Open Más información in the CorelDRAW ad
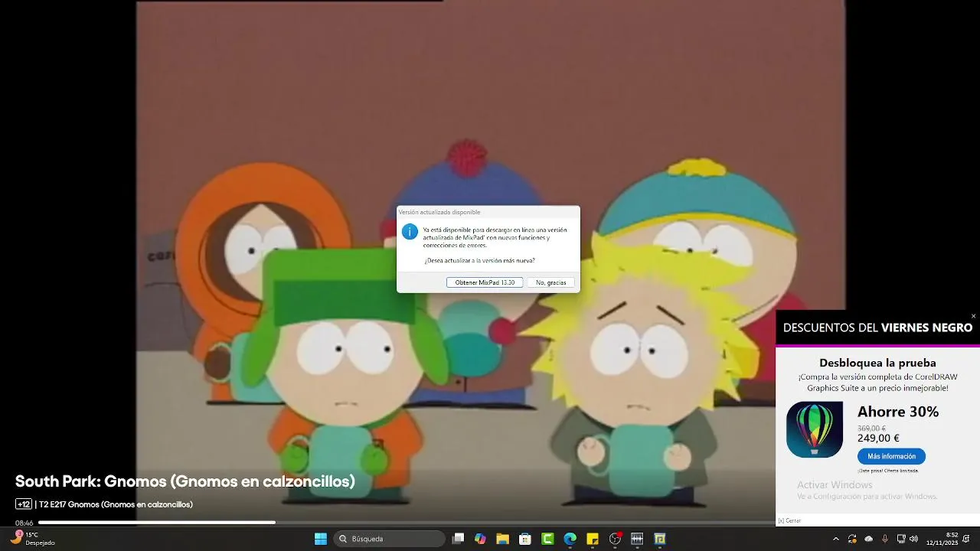The width and height of the screenshot is (980, 551). (891, 456)
